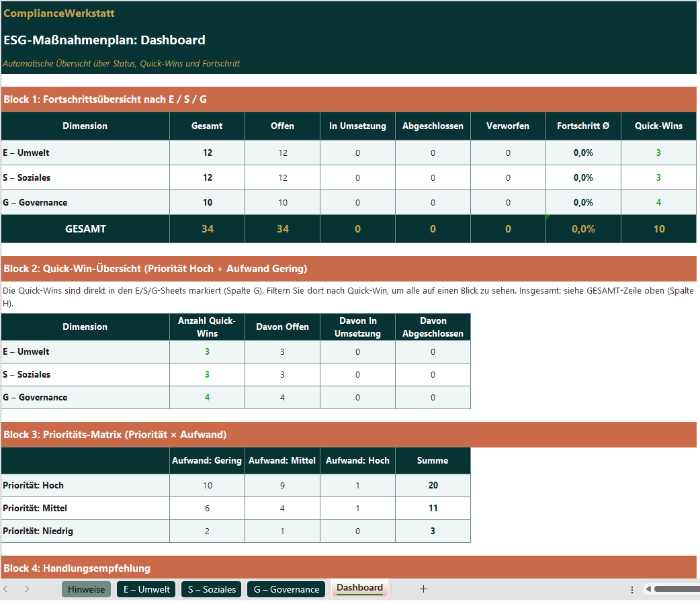Select the Summe cell for Priorität: Hoch

point(433,486)
